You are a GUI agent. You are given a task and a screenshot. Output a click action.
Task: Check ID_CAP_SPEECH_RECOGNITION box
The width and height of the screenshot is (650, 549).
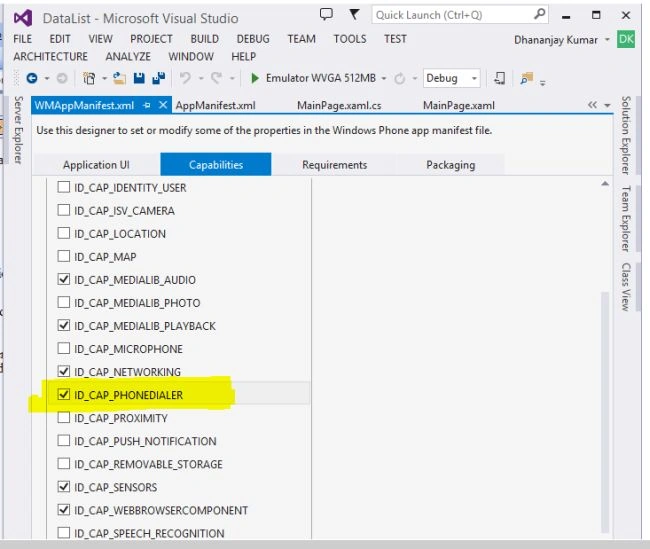[x=63, y=532]
